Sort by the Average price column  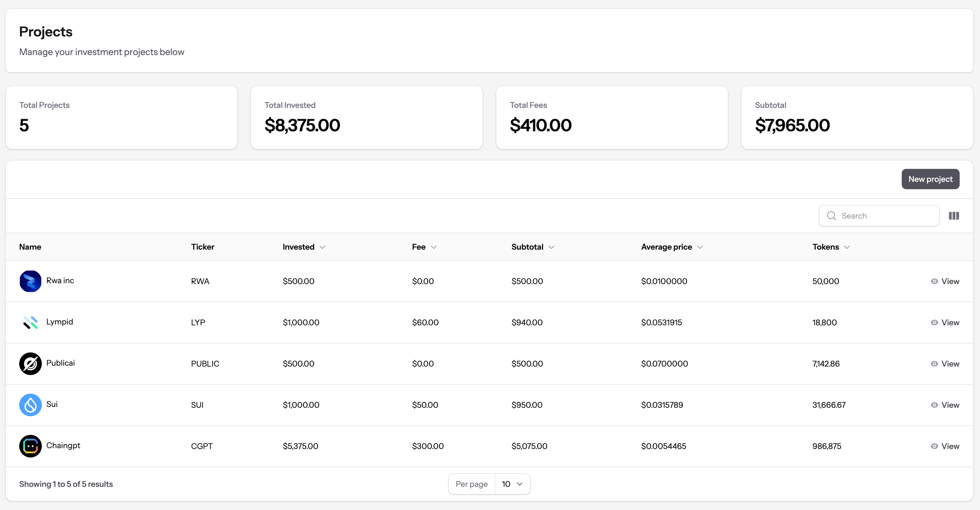[671, 247]
